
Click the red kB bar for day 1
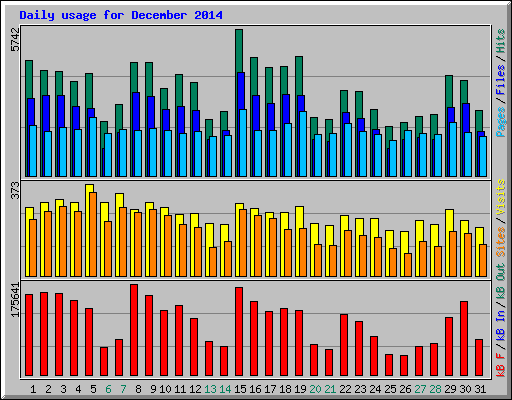click(x=29, y=335)
